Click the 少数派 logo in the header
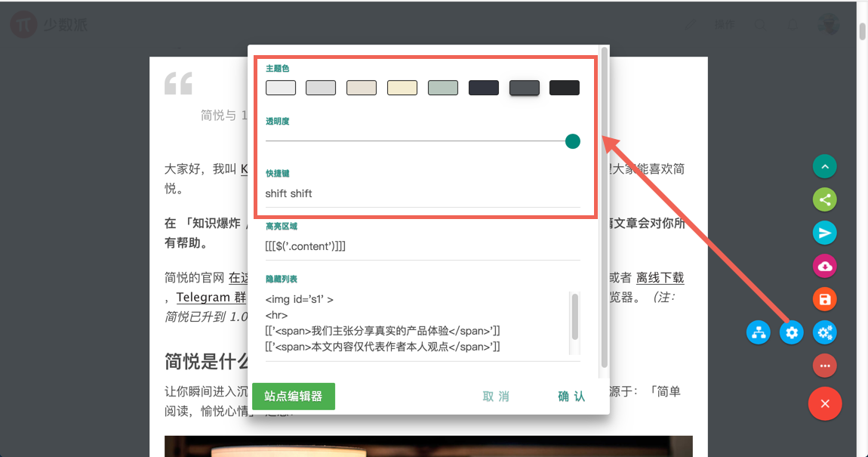The height and width of the screenshot is (457, 868). [49, 24]
